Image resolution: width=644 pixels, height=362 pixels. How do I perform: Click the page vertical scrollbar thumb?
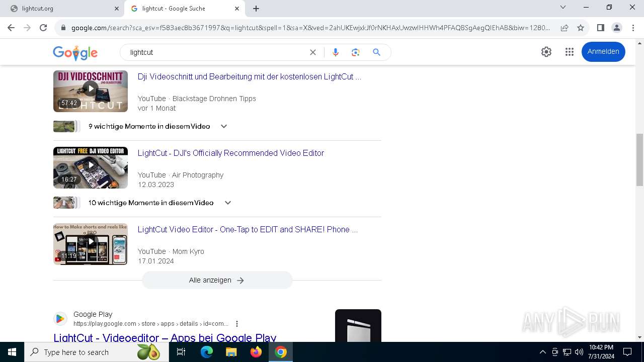click(639, 159)
